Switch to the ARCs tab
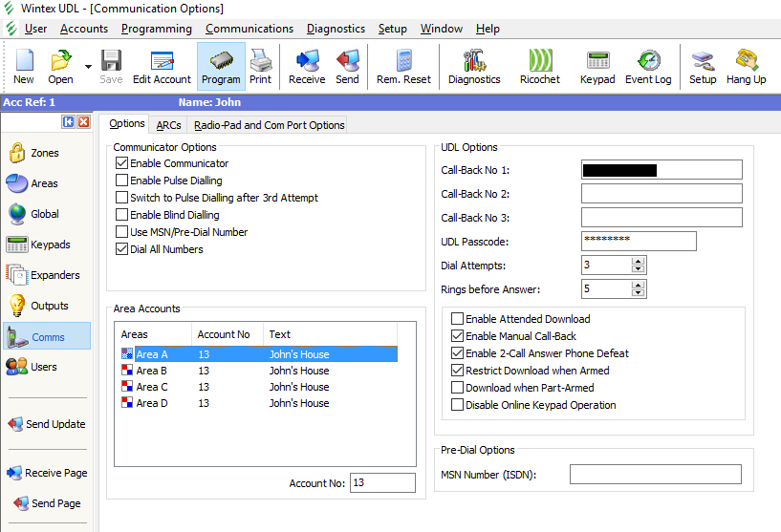 168,125
